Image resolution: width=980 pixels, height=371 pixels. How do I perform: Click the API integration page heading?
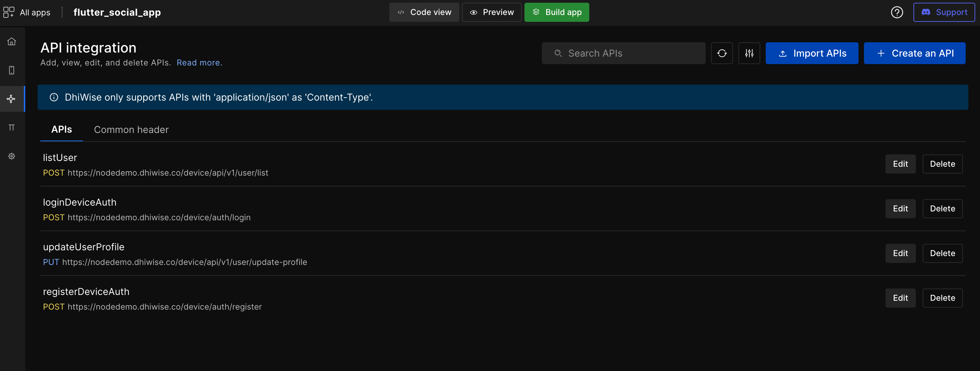click(88, 48)
